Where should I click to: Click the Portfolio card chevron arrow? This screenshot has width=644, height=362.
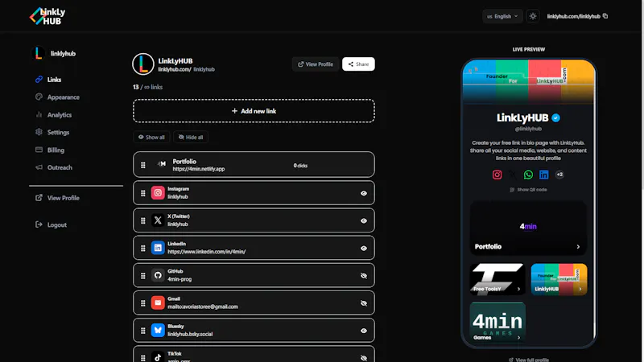578,247
